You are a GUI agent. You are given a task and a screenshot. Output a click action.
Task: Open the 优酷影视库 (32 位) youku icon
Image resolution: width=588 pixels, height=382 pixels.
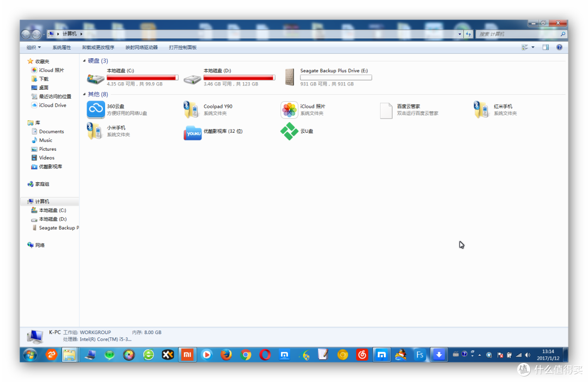click(x=192, y=133)
